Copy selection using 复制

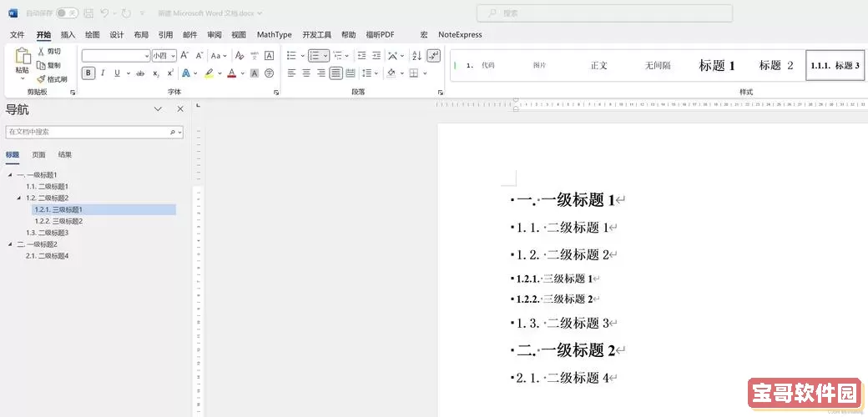coord(48,65)
